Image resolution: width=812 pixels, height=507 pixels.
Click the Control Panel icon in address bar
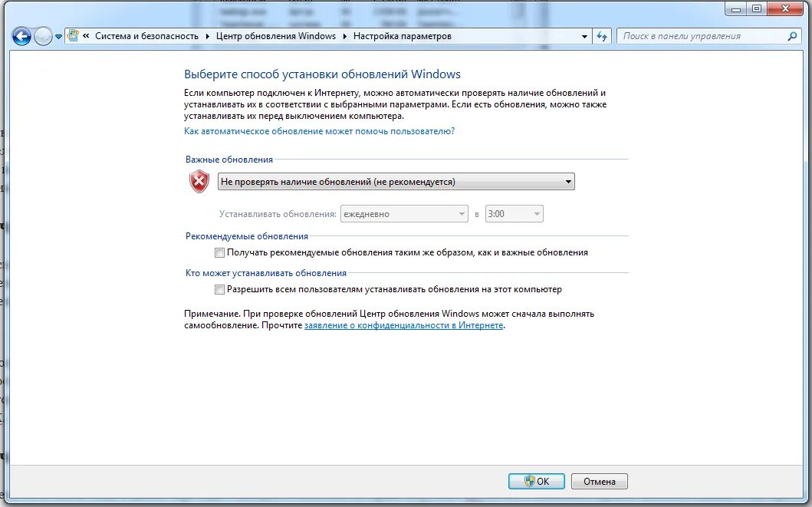pos(73,36)
